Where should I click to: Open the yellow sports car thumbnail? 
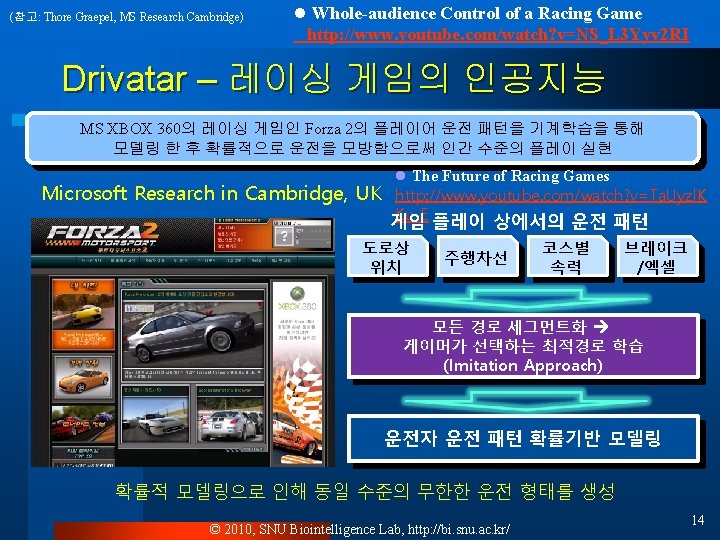[x=83, y=307]
